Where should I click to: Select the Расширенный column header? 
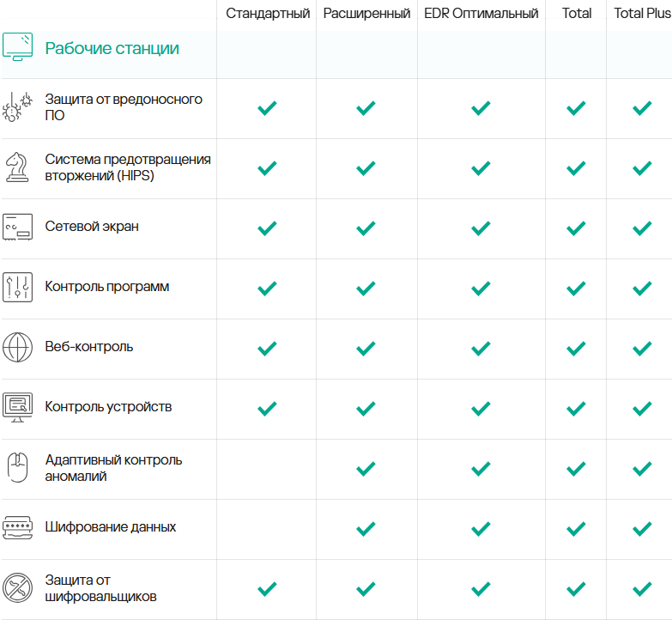tap(366, 13)
